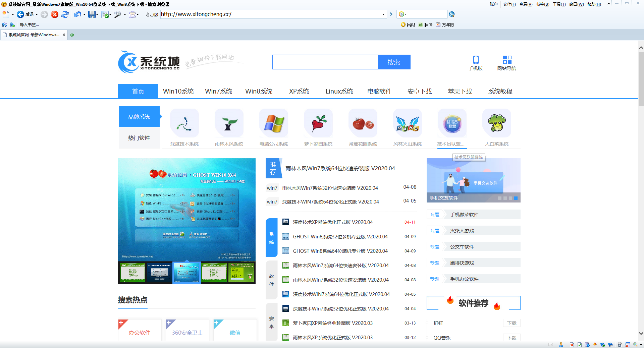Click the envelope Mail icon in toolbar

(x=132, y=14)
